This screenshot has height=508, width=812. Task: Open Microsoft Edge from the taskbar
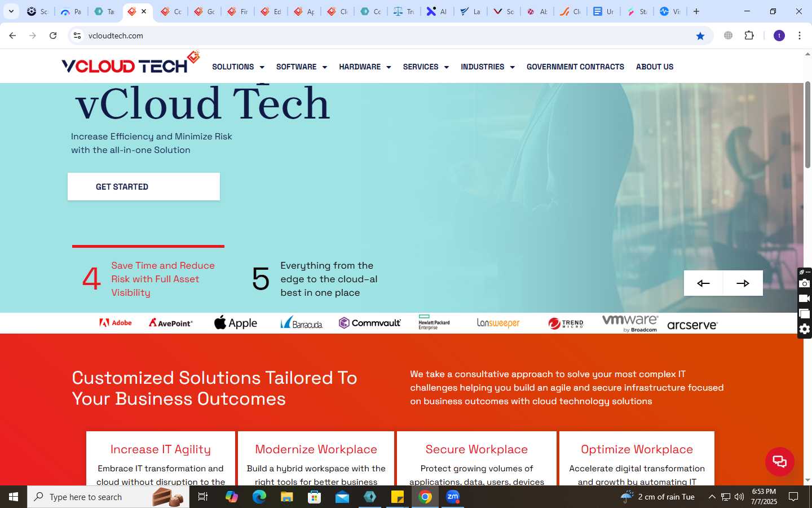pos(259,497)
